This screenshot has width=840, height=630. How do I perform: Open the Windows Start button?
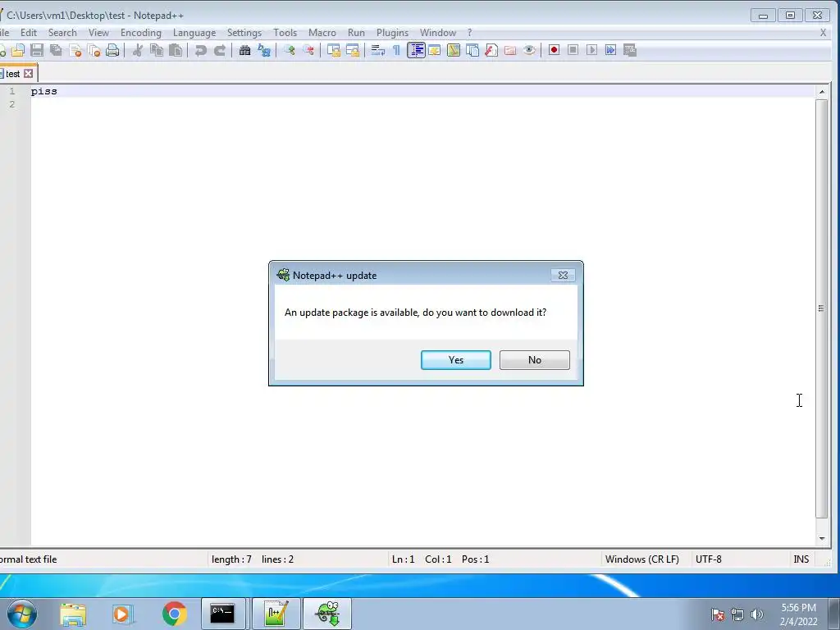pyautogui.click(x=22, y=614)
